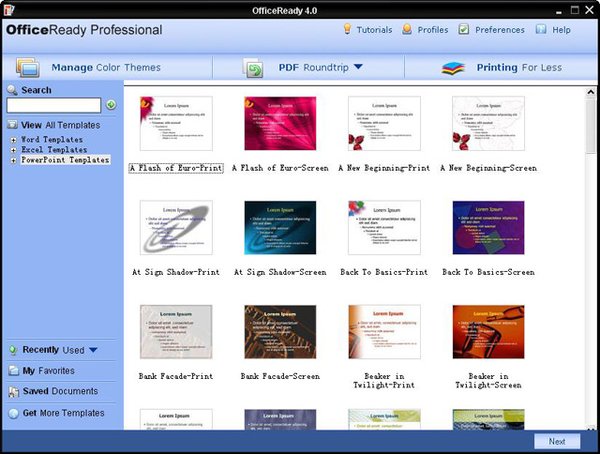
Task: Click the 'A Flash of Euro-Print' caption
Action: pos(176,168)
